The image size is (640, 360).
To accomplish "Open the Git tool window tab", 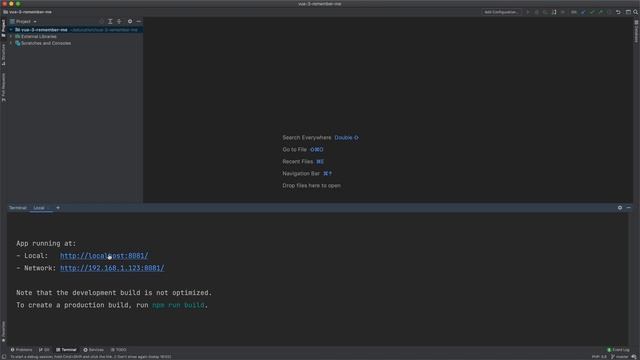I will click(x=44, y=350).
